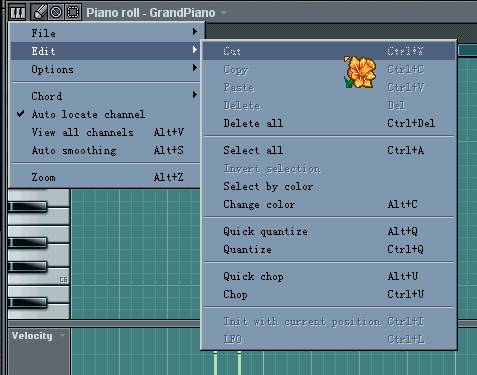Image resolution: width=477 pixels, height=375 pixels.
Task: Click the orange flower icon
Action: tap(360, 72)
